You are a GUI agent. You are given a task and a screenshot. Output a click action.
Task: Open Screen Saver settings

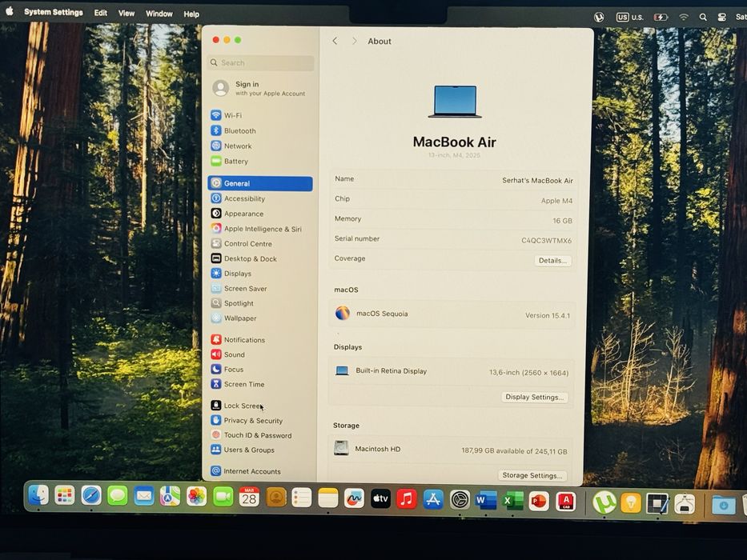tap(245, 288)
